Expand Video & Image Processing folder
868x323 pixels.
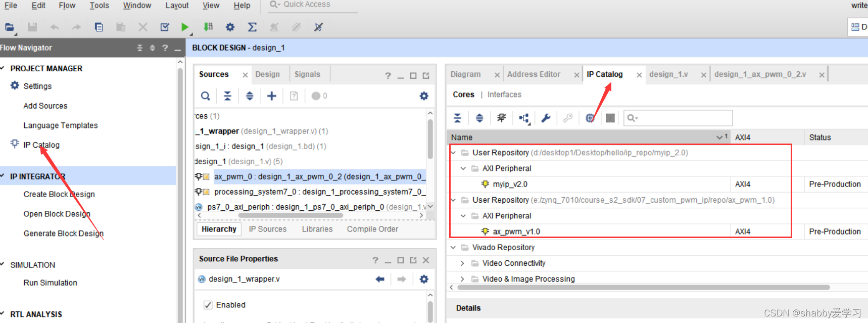click(463, 279)
